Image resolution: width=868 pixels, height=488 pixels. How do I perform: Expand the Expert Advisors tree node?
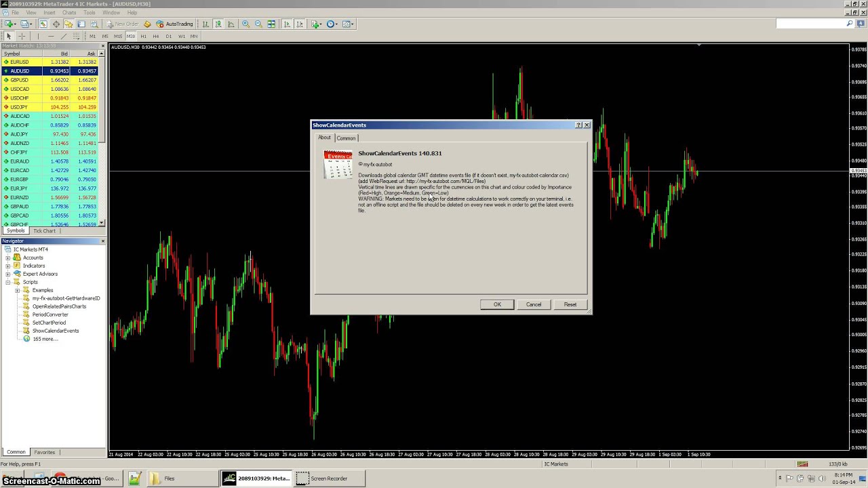(8, 274)
